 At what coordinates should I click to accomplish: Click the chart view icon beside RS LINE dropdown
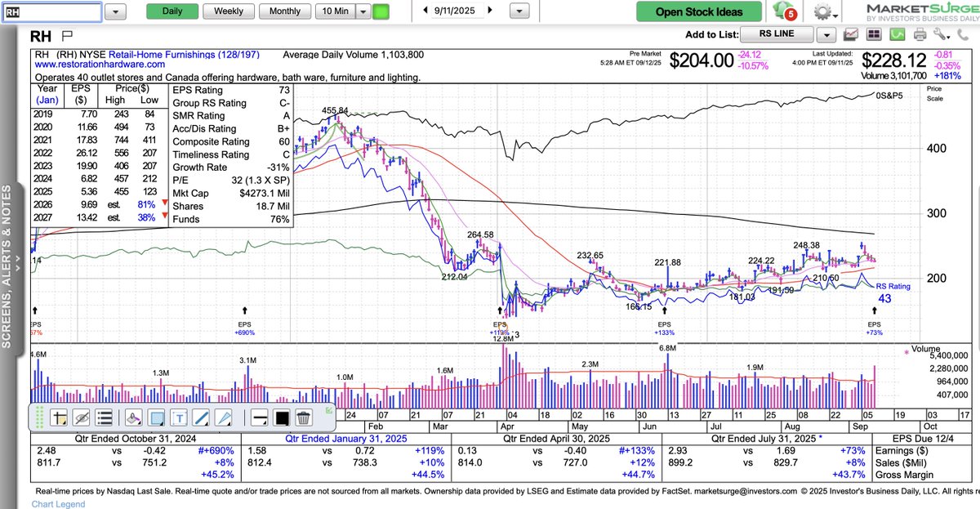tap(851, 34)
